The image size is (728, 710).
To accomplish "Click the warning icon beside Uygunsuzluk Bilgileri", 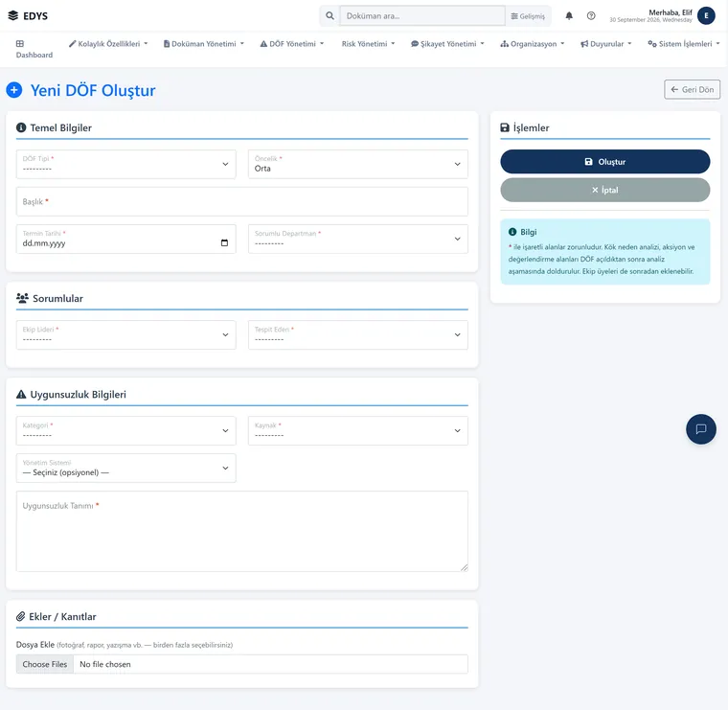I will tap(21, 394).
